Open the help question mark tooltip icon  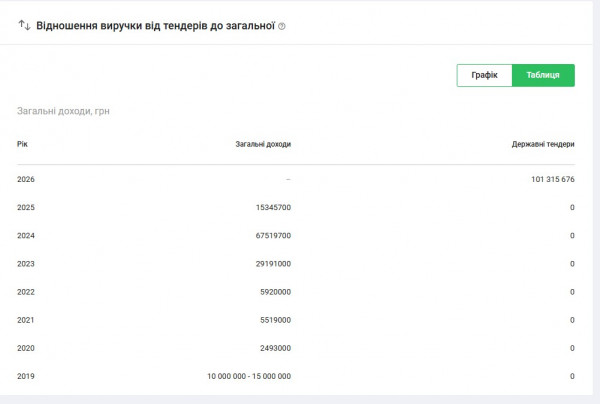(282, 26)
